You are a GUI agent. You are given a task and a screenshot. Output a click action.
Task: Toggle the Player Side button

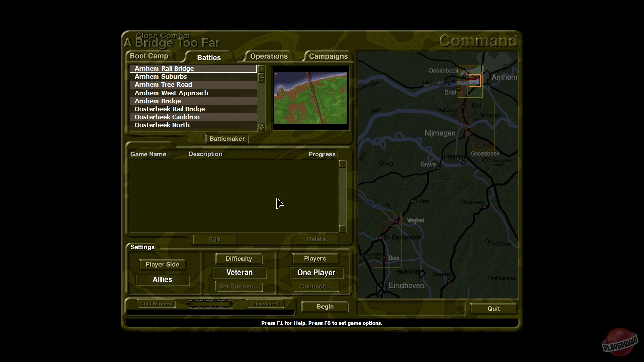pyautogui.click(x=162, y=264)
